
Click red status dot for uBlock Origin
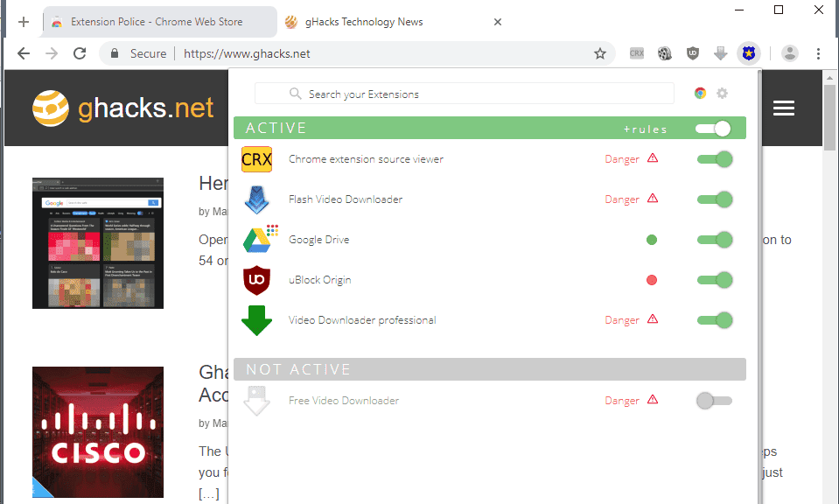(x=652, y=280)
